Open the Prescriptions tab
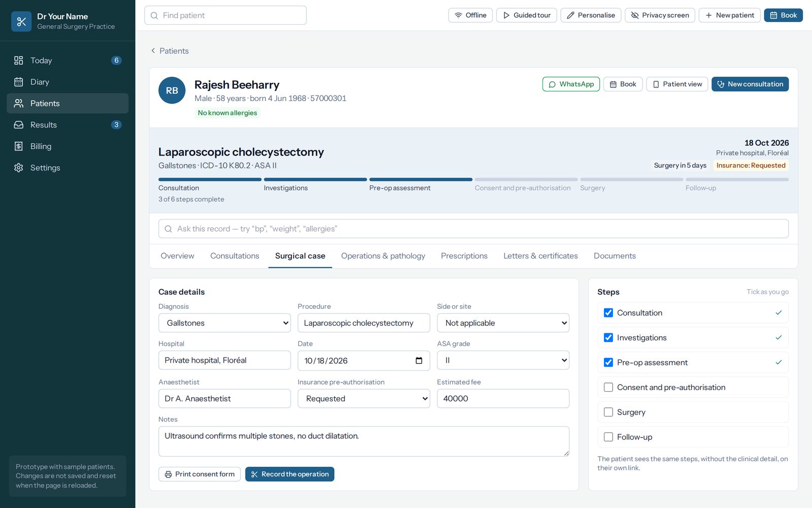The image size is (812, 508). click(464, 256)
